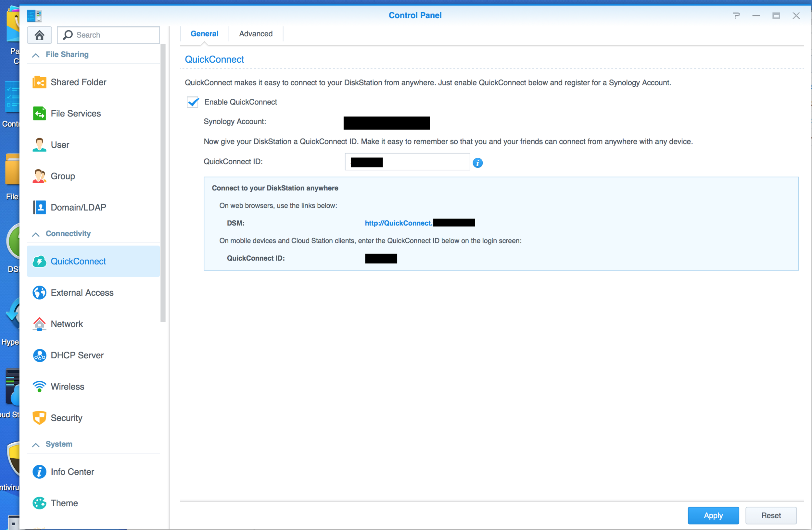Click the sidebar vertical scrollbar
Image resolution: width=812 pixels, height=530 pixels.
coord(163,182)
